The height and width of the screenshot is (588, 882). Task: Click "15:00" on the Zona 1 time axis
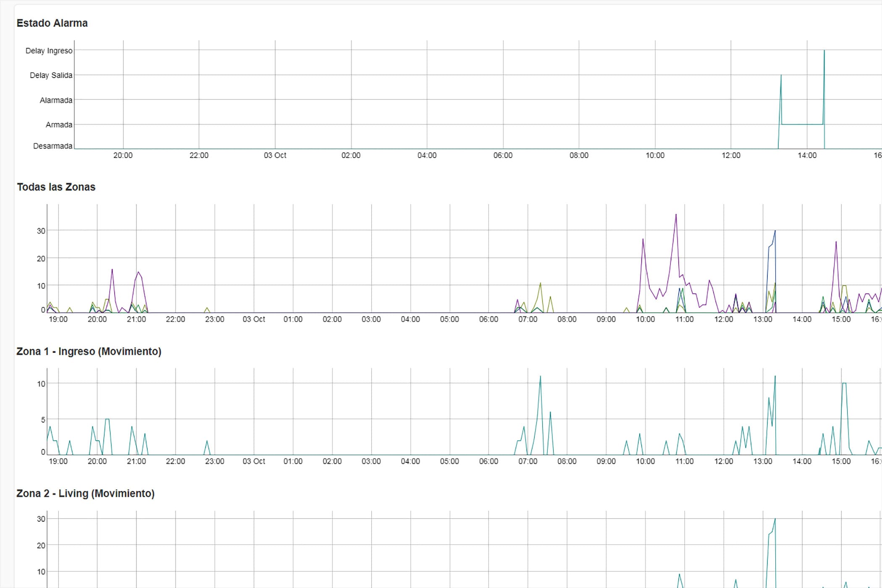point(841,461)
